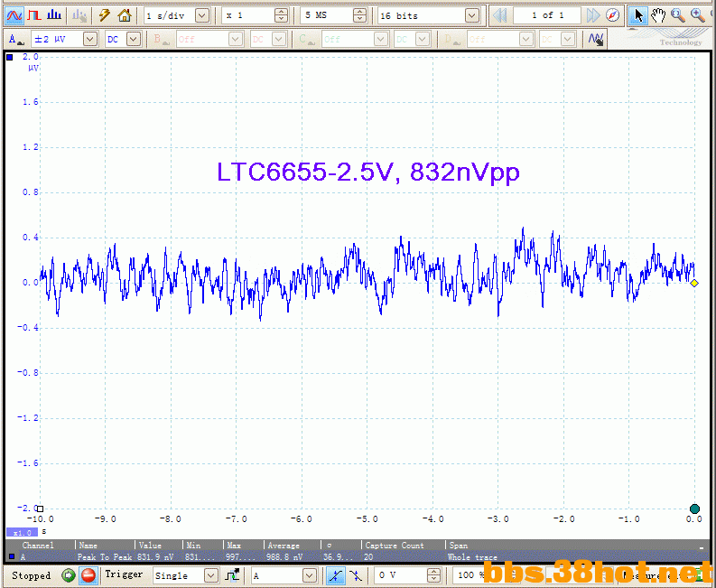Open trigger mode Single dropdown
Image resolution: width=716 pixels, height=588 pixels.
(210, 575)
